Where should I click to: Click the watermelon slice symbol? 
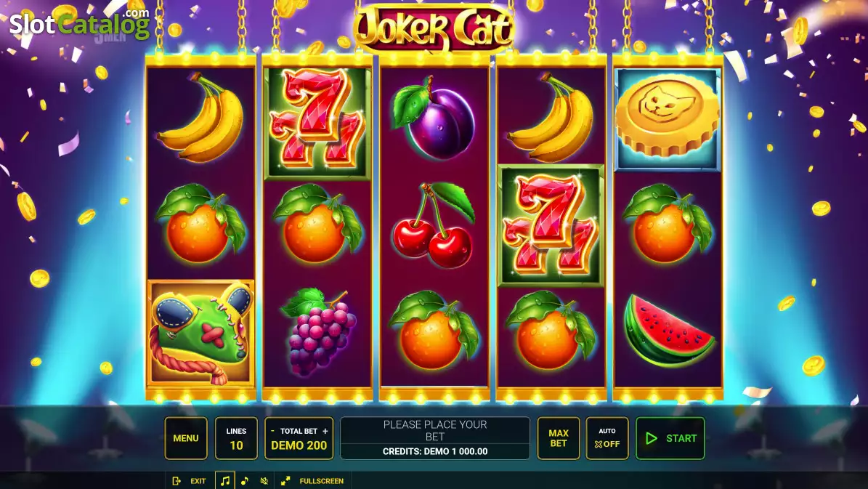click(668, 331)
